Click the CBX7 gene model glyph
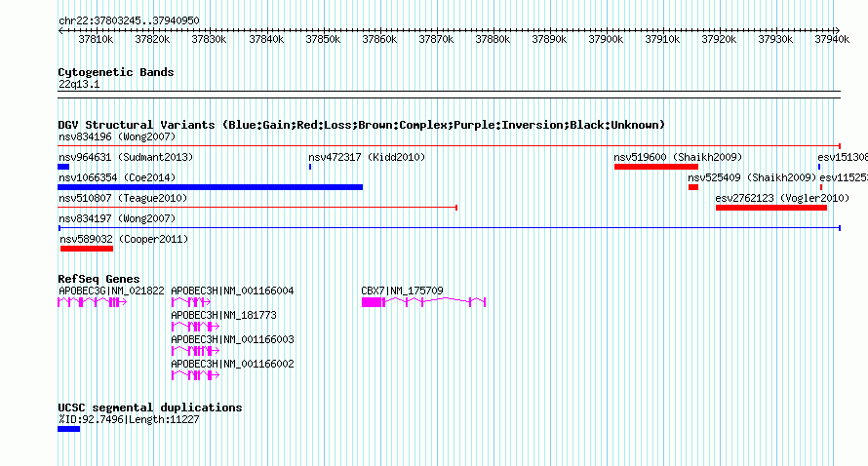 423,302
